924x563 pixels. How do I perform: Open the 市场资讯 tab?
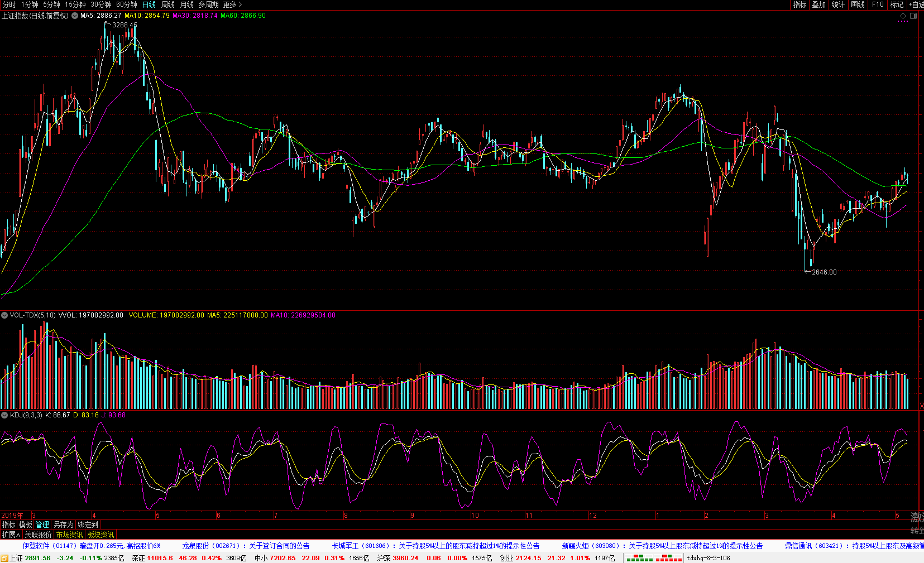click(69, 535)
